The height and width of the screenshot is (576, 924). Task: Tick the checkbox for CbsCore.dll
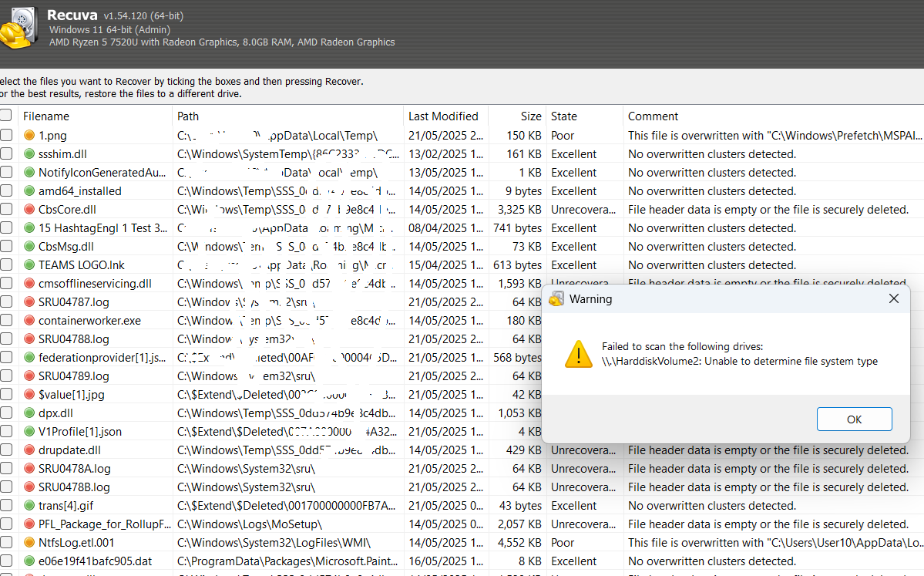coord(6,209)
